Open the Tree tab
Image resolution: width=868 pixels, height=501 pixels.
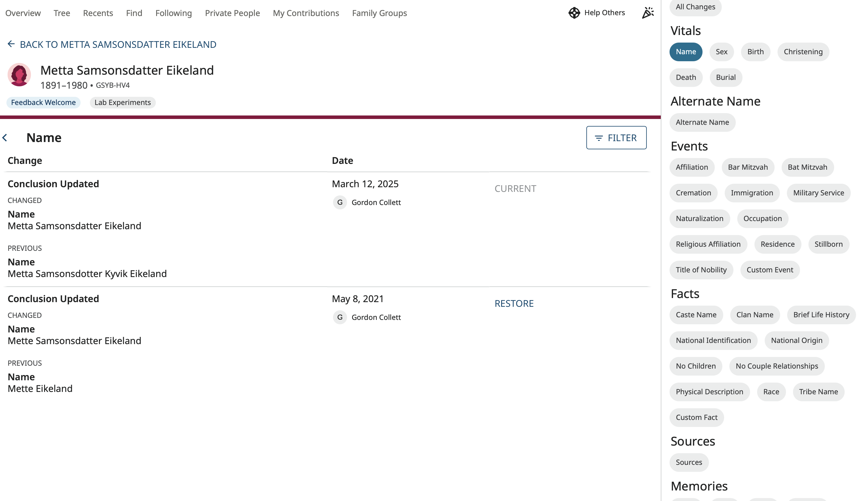(x=62, y=13)
